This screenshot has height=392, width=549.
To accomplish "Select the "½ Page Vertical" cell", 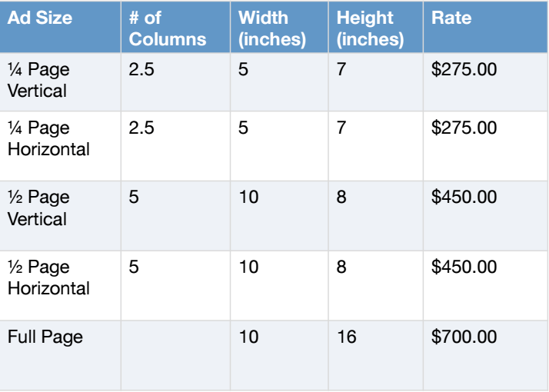I will click(38, 208).
